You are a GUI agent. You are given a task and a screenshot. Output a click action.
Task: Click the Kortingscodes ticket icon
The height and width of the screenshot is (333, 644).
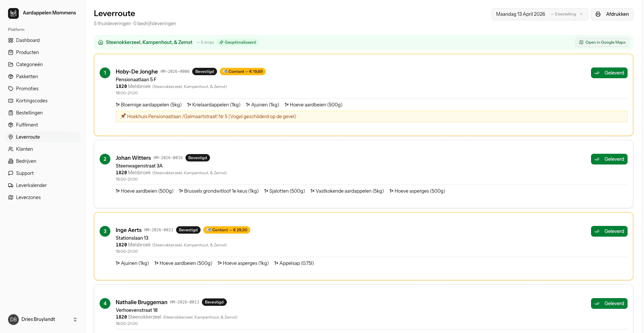pos(11,101)
